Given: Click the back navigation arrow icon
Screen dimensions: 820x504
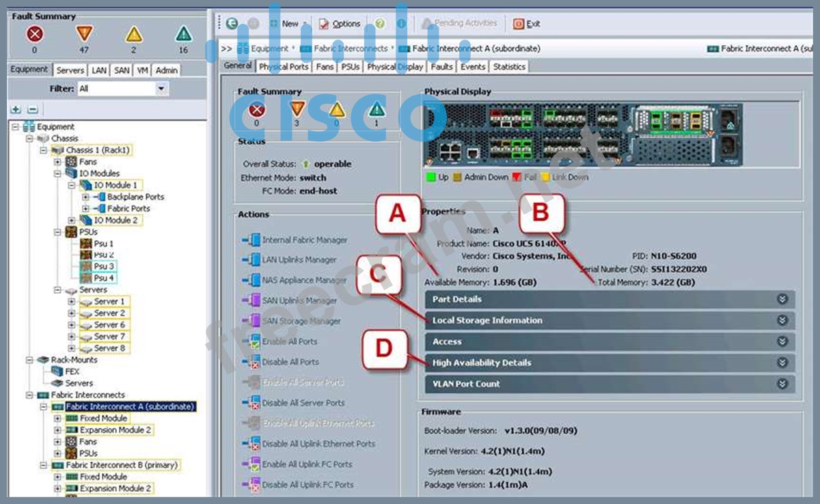Looking at the screenshot, I should [x=232, y=23].
